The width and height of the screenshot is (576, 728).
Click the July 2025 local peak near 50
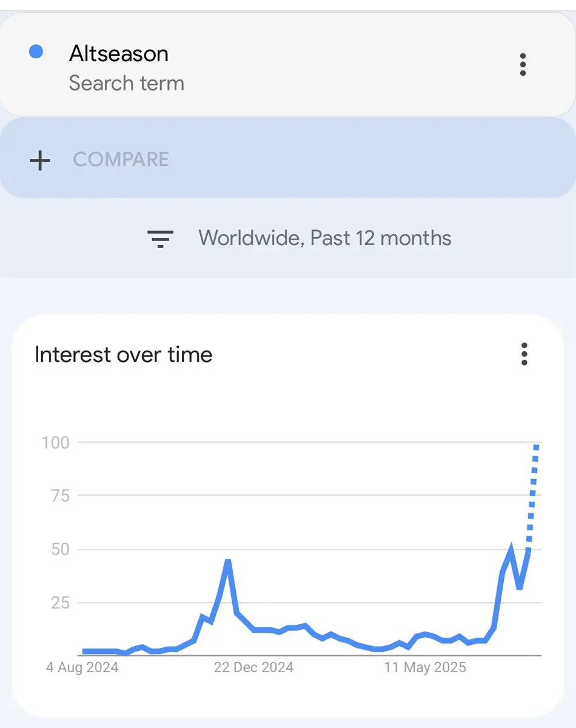[x=511, y=549]
